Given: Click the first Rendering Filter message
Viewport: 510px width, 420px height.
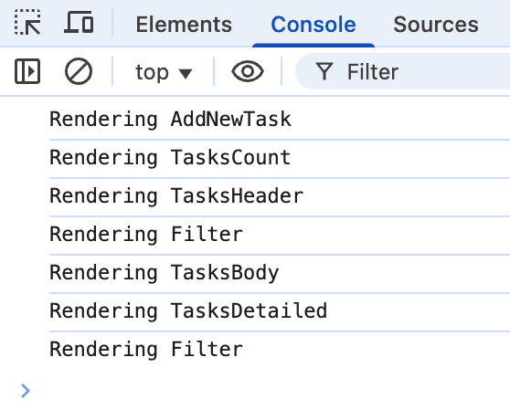Looking at the screenshot, I should 146,235.
